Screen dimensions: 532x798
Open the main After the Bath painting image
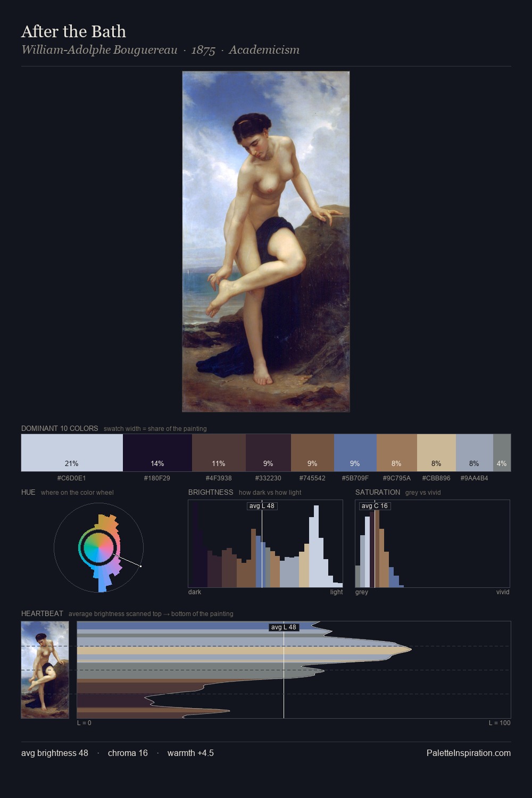pyautogui.click(x=266, y=242)
